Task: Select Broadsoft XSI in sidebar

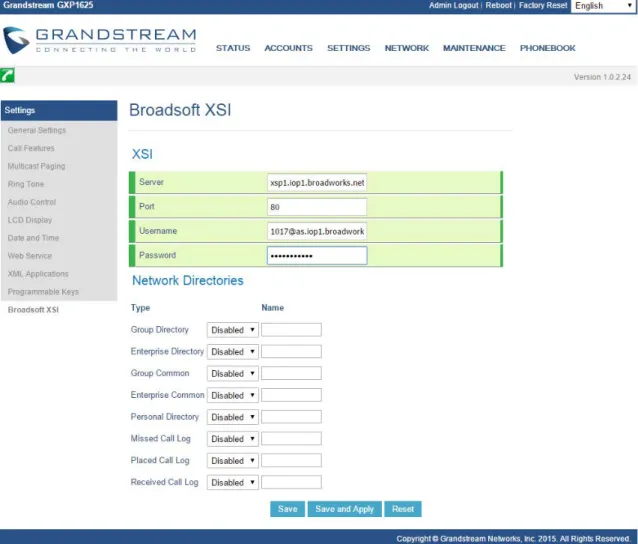Action: tap(33, 310)
